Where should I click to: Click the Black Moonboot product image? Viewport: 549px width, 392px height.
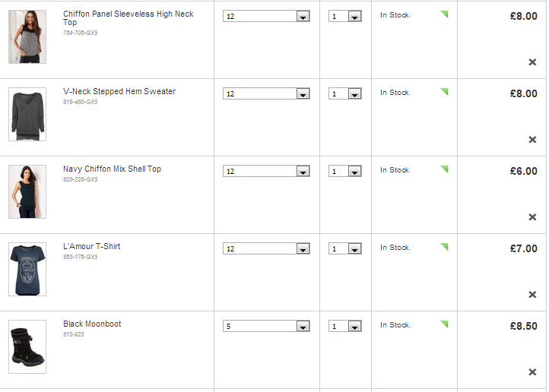[x=27, y=347]
